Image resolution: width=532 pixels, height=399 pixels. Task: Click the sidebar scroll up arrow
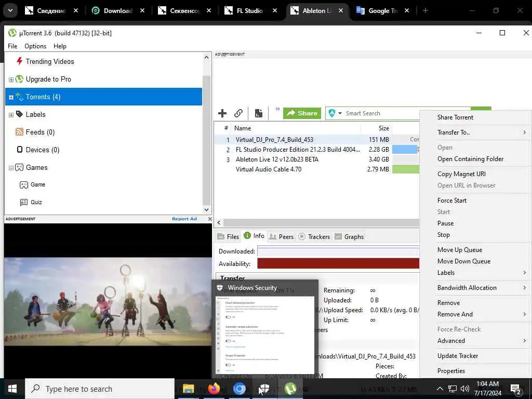207,57
